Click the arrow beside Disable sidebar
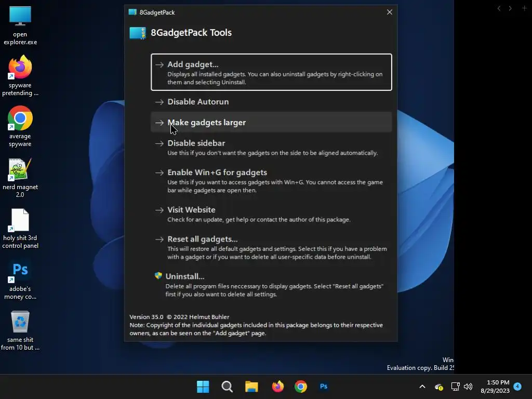 (x=159, y=143)
